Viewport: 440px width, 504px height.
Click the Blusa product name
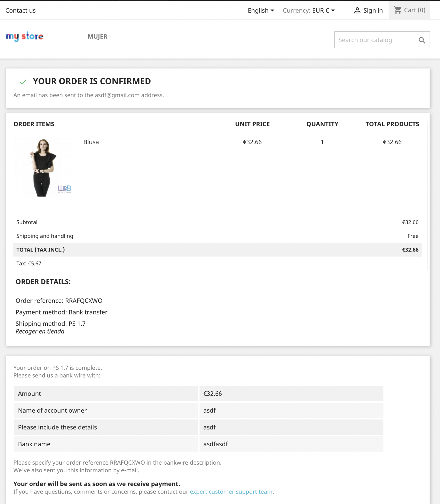[91, 142]
